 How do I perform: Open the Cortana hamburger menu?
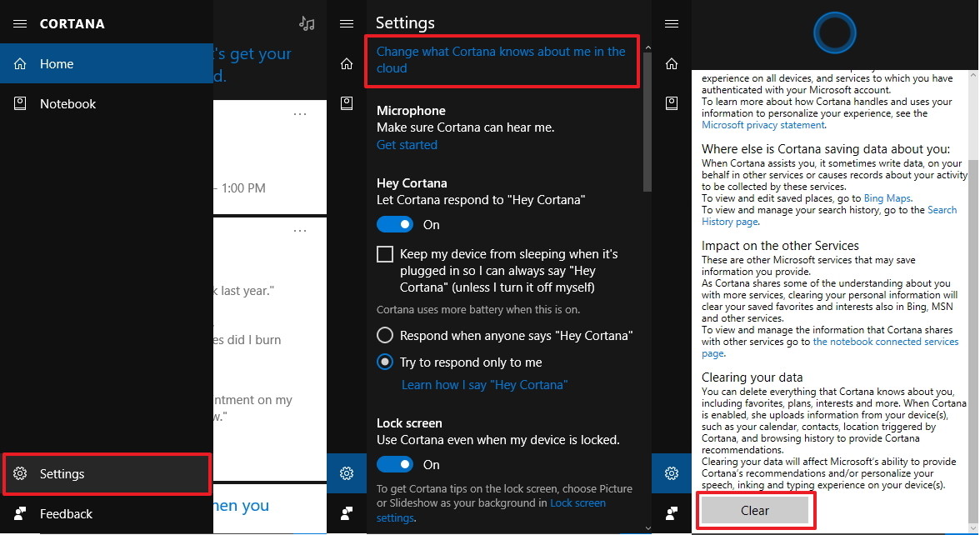19,23
